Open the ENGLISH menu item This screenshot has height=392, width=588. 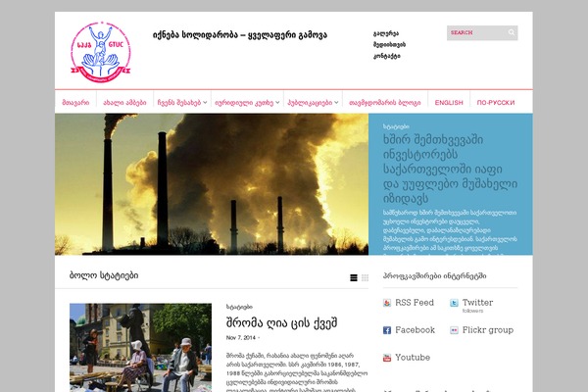(x=449, y=102)
